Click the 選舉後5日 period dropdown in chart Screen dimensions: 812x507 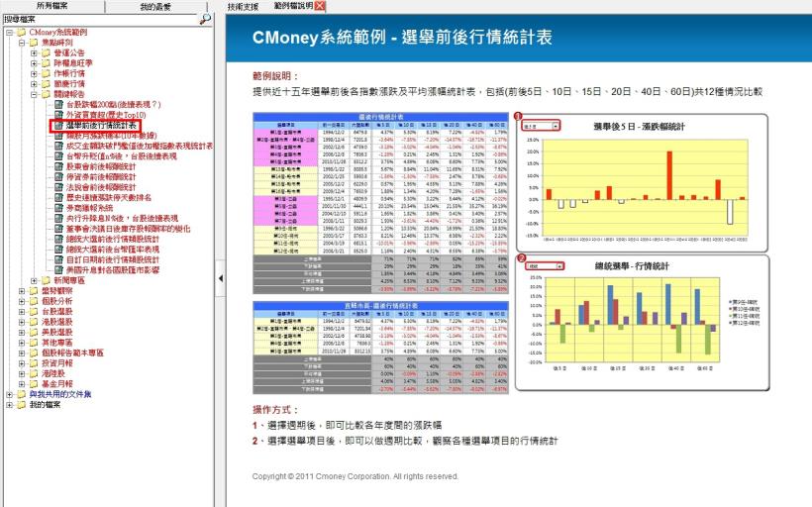(541, 126)
